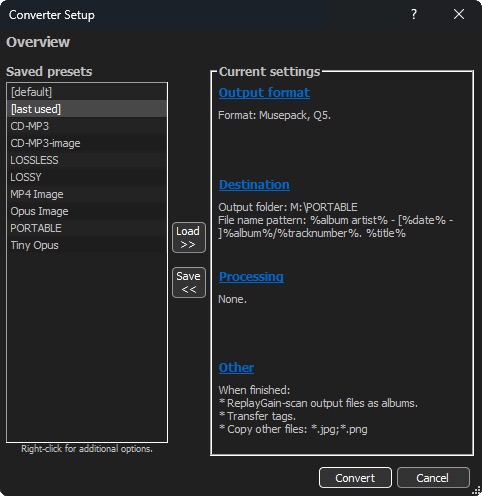Close the Converter Setup window

tap(459, 14)
